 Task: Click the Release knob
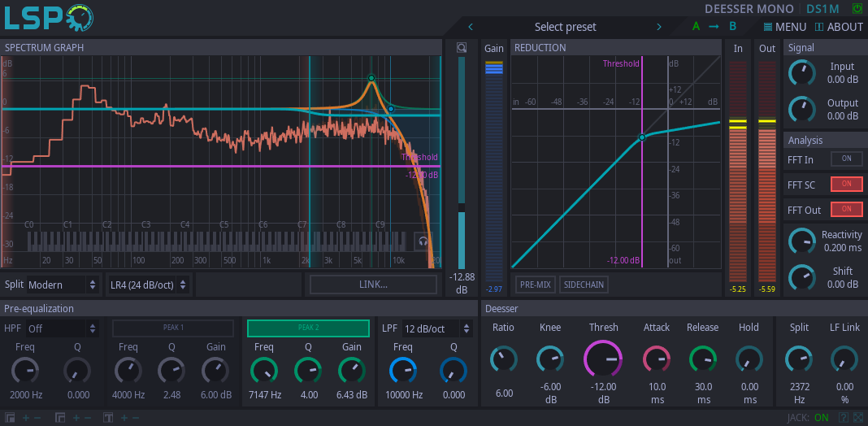(702, 359)
